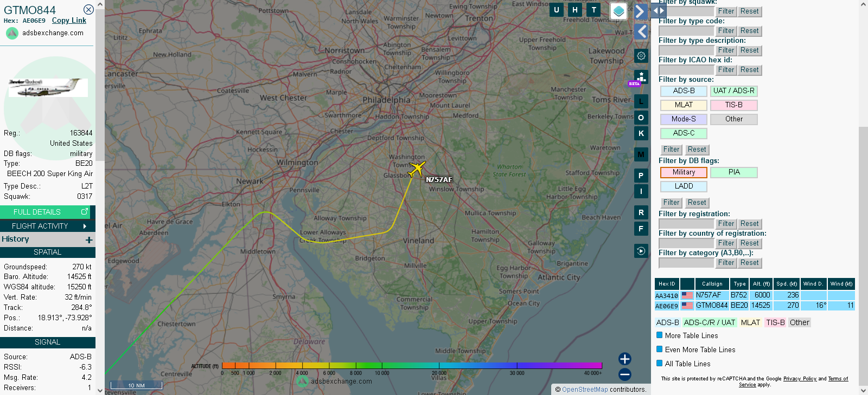
Task: Toggle MLAT source filter
Action: (684, 105)
